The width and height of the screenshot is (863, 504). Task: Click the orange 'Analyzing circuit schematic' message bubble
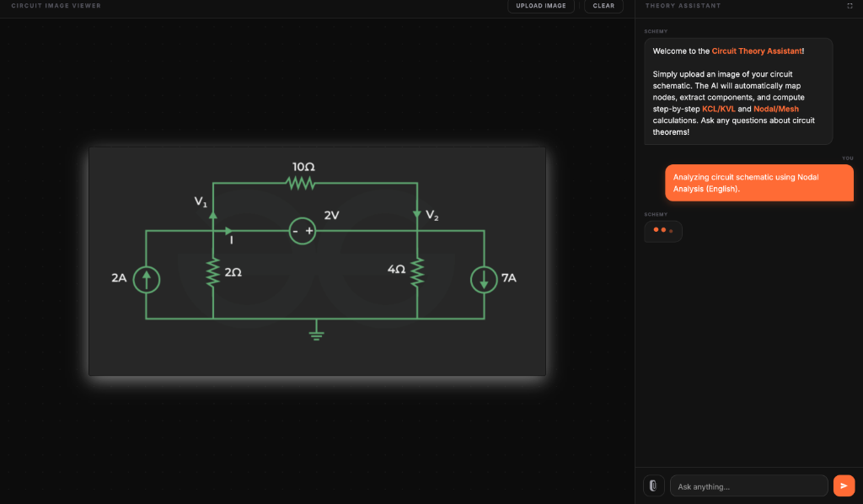pos(759,183)
